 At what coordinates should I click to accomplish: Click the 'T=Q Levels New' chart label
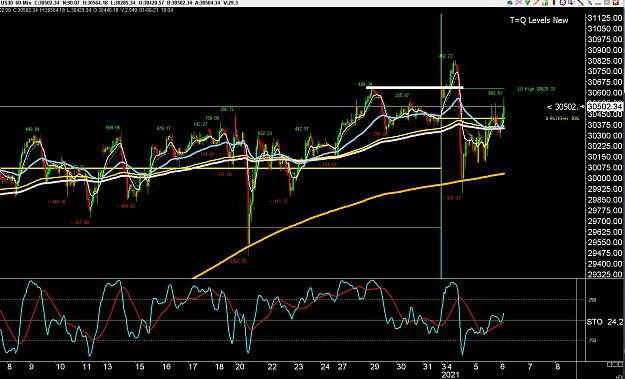click(x=539, y=20)
